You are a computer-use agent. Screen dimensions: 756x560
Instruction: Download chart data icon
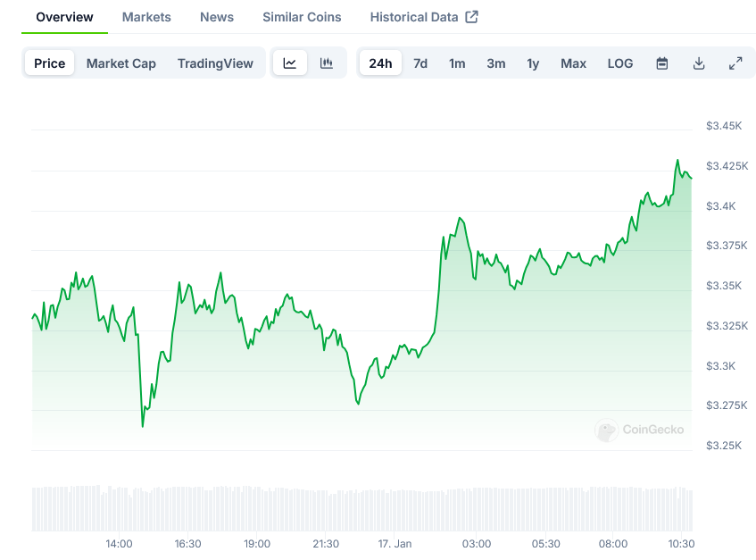pos(699,63)
